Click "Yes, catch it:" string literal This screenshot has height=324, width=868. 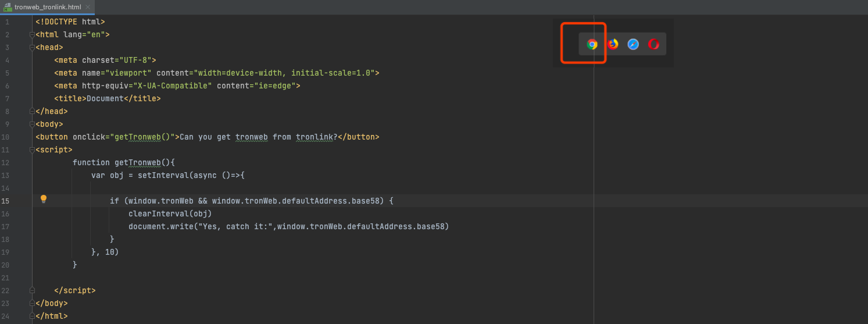pyautogui.click(x=235, y=226)
